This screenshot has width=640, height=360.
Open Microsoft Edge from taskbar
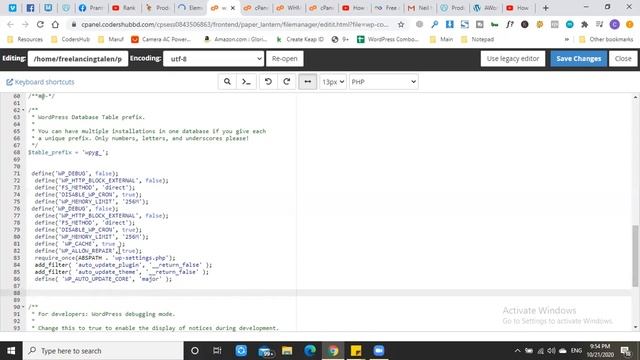pos(310,351)
